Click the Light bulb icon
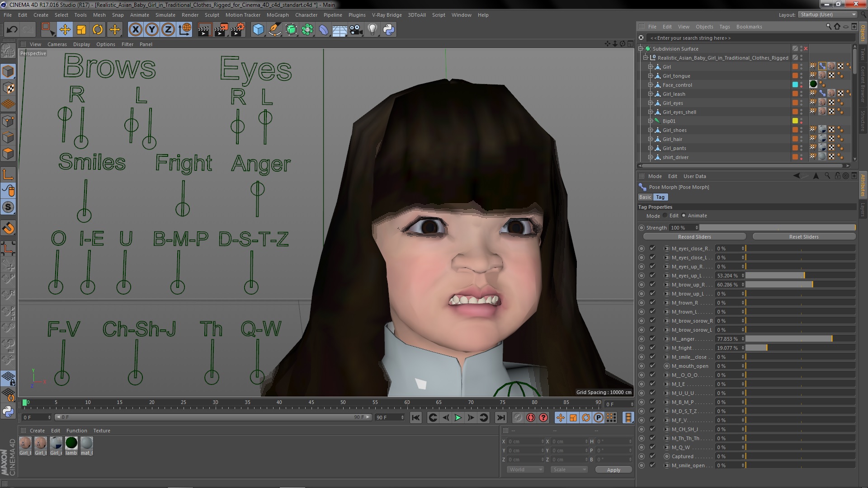The height and width of the screenshot is (488, 868). pos(373,30)
